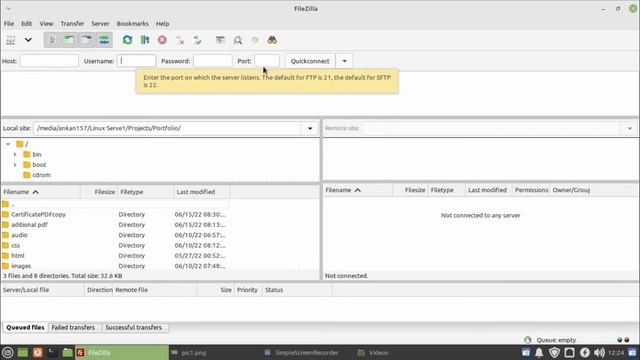Toggle processing of the transfer queue
Viewport: 640px width, 360px height.
145,40
